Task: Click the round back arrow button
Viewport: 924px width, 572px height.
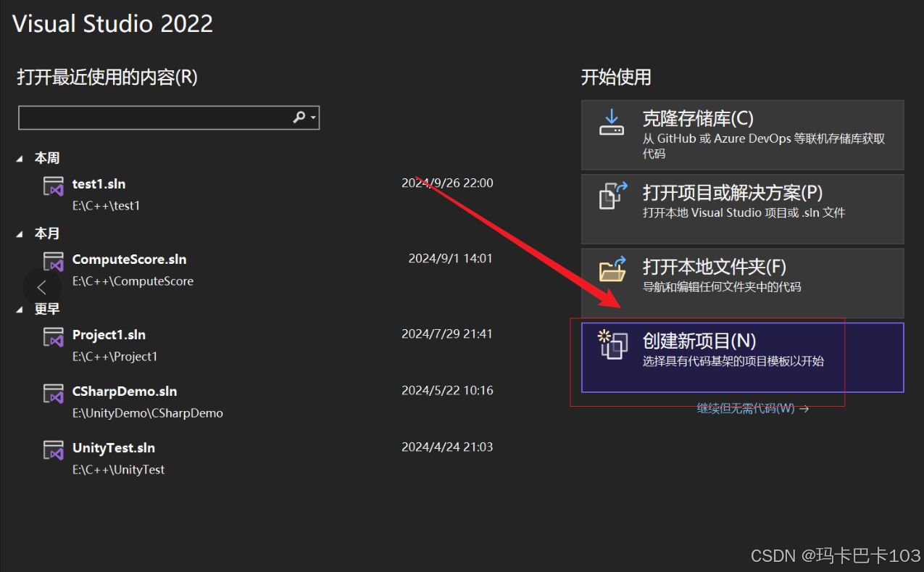Action: (x=41, y=286)
